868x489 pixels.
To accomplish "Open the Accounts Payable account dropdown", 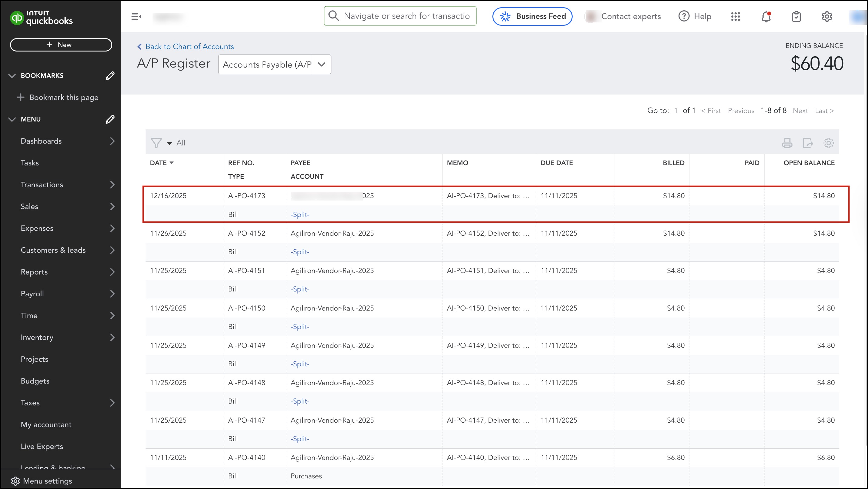I will 321,65.
